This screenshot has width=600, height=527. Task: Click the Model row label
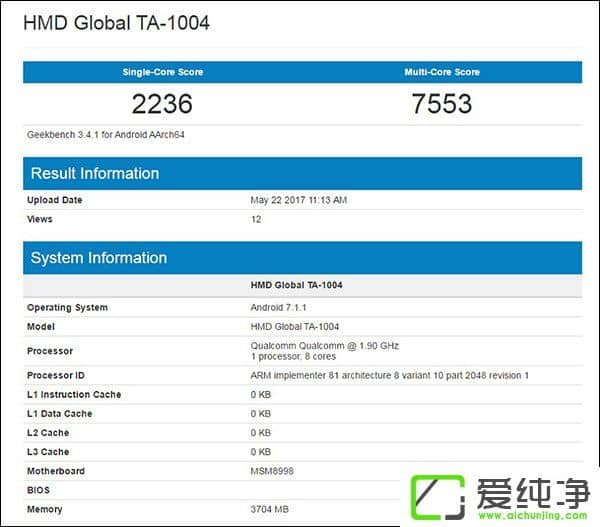pyautogui.click(x=41, y=326)
